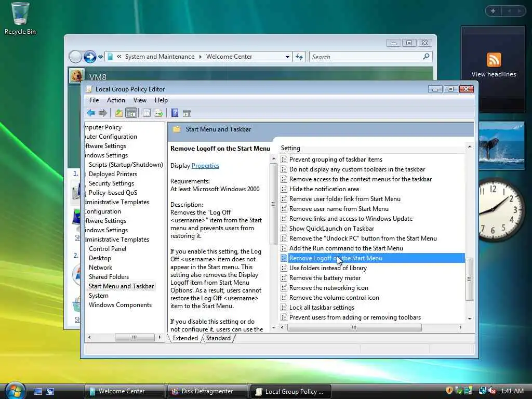Screen dimensions: 532x399
Task: Open the View menu
Action: [140, 100]
